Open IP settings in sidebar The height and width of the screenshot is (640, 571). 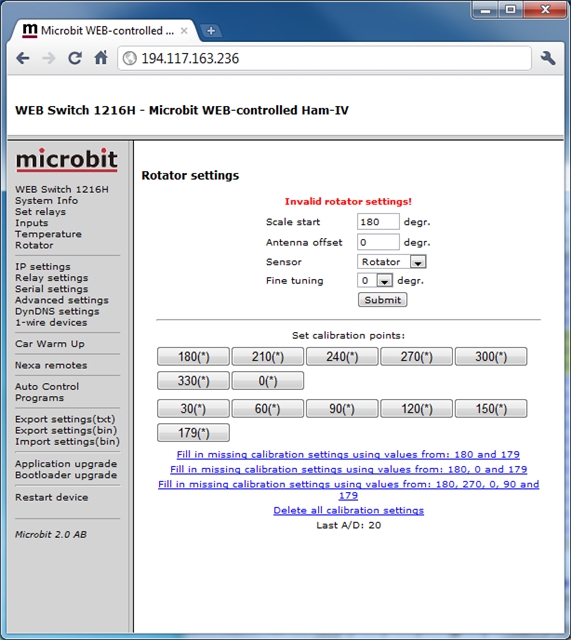click(x=43, y=267)
